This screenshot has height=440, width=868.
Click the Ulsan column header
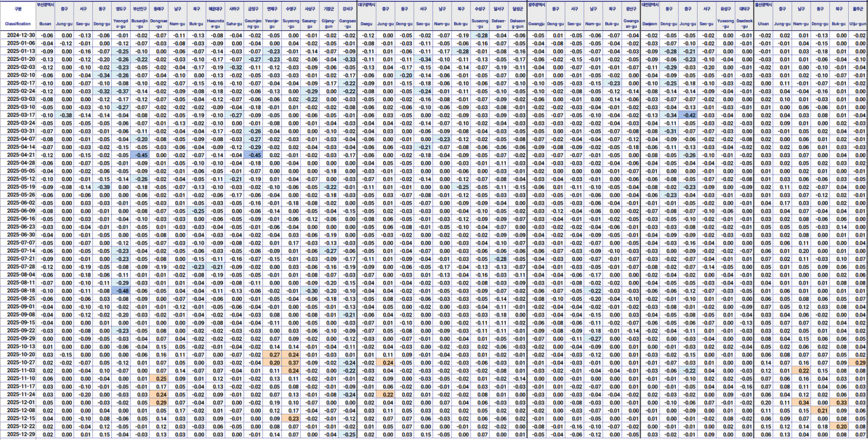(x=763, y=24)
